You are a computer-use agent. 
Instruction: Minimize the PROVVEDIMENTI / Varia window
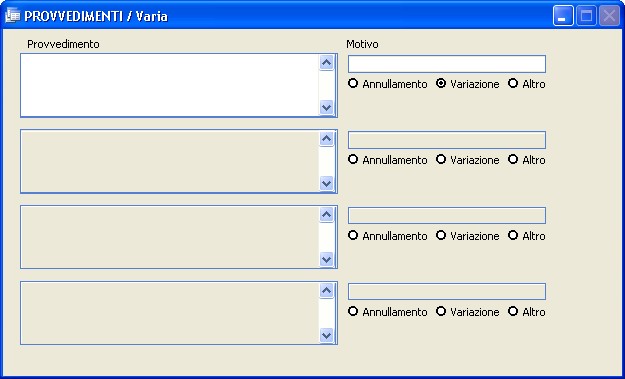click(x=563, y=16)
